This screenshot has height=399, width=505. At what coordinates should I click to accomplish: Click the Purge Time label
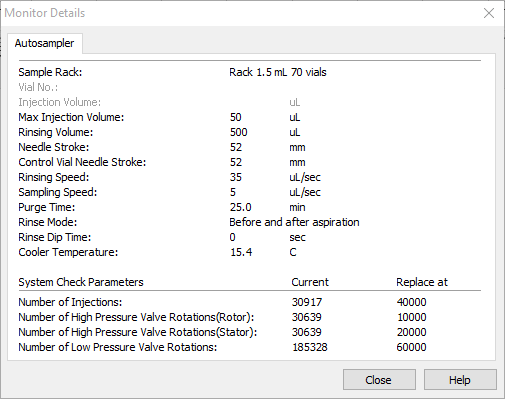point(47,207)
